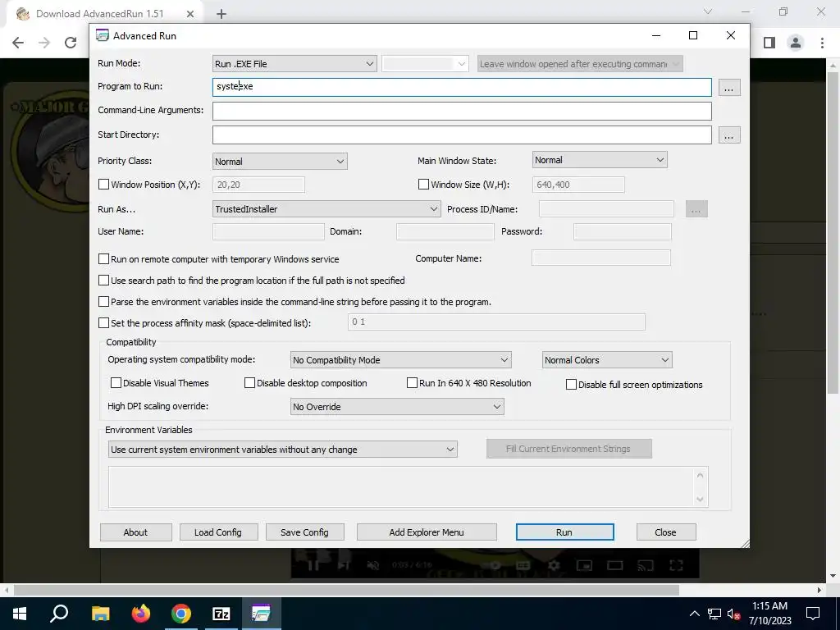The height and width of the screenshot is (630, 840).
Task: Go forward in Chrome browser
Action: [x=44, y=43]
